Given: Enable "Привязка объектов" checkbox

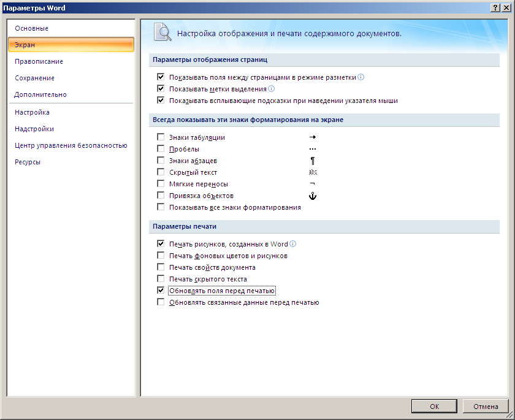Looking at the screenshot, I should tap(161, 196).
